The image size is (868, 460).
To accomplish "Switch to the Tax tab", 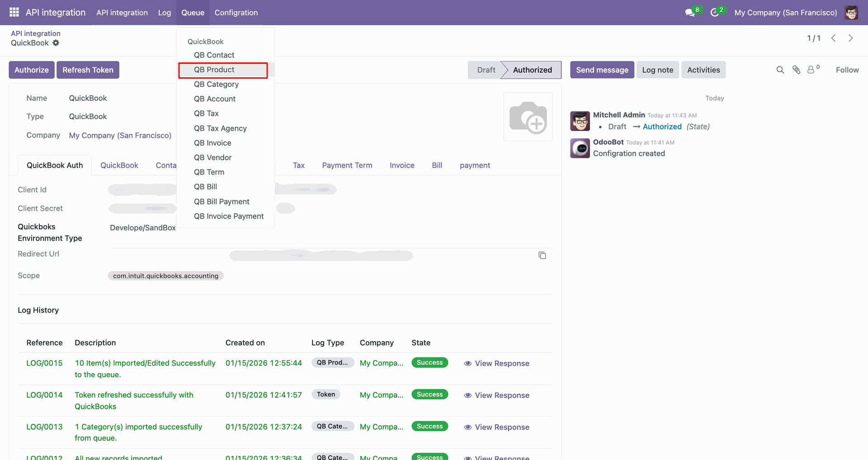I will click(298, 166).
